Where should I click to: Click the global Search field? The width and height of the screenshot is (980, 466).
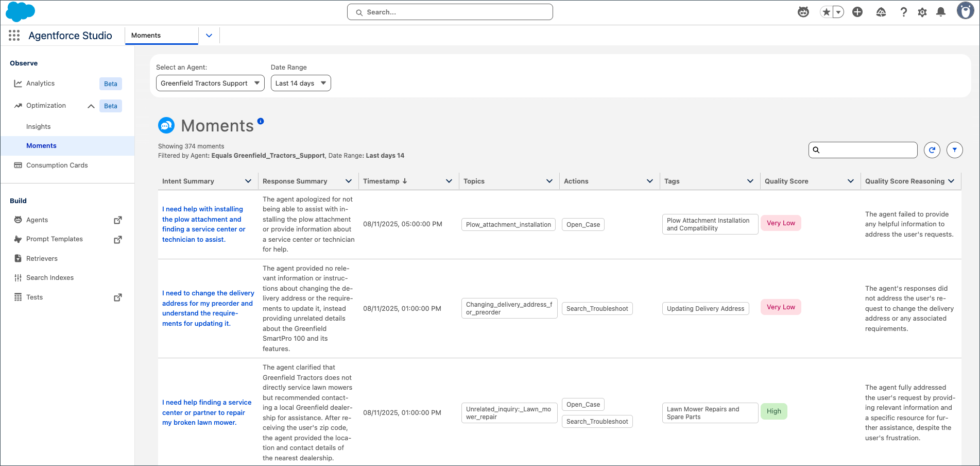click(450, 12)
